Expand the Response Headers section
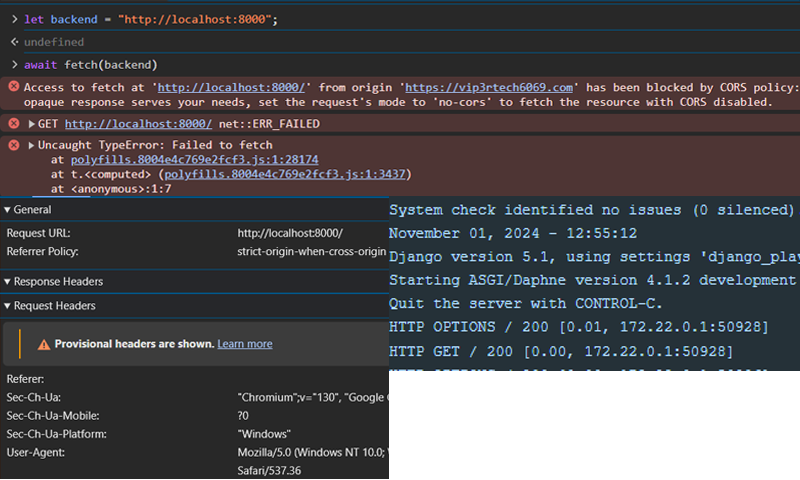800x480 pixels. 8,282
